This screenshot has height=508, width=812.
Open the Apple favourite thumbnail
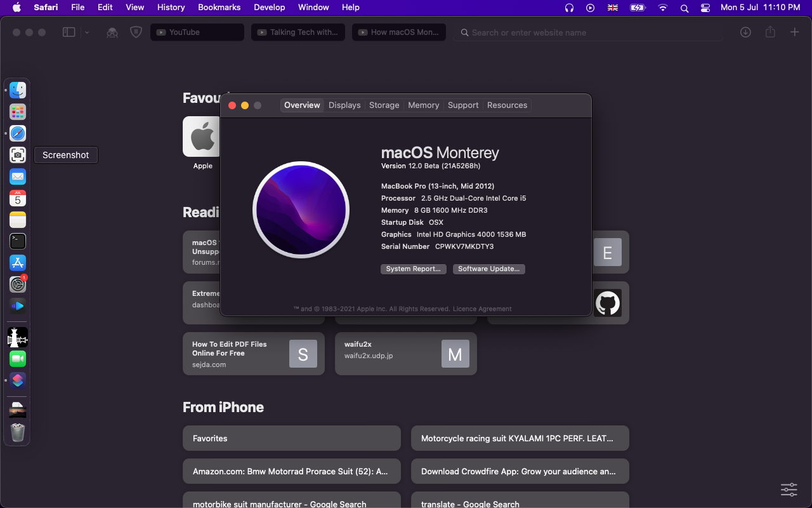pyautogui.click(x=202, y=137)
